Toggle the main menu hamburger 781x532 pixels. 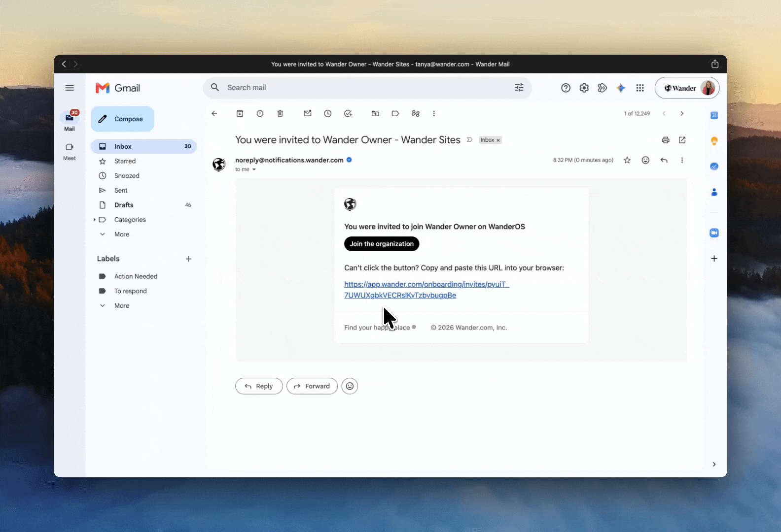[x=70, y=88]
